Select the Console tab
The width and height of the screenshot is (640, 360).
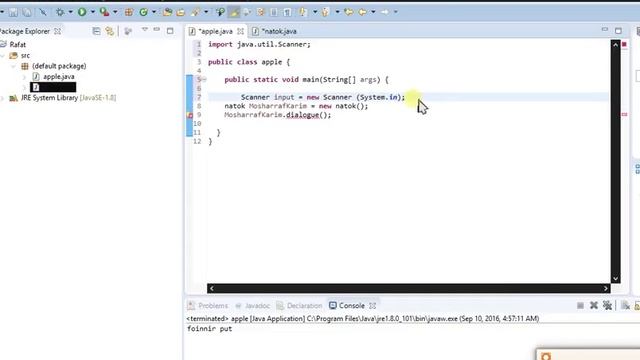pyautogui.click(x=351, y=306)
